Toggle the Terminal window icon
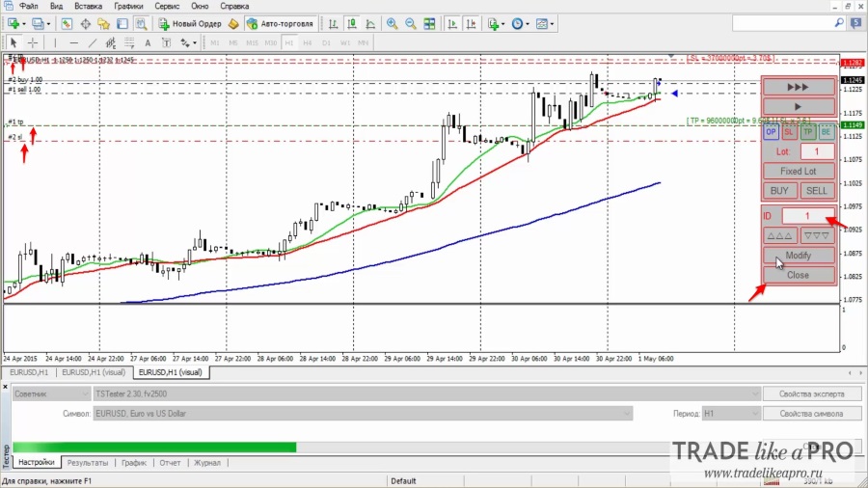This screenshot has width=868, height=488. click(122, 24)
